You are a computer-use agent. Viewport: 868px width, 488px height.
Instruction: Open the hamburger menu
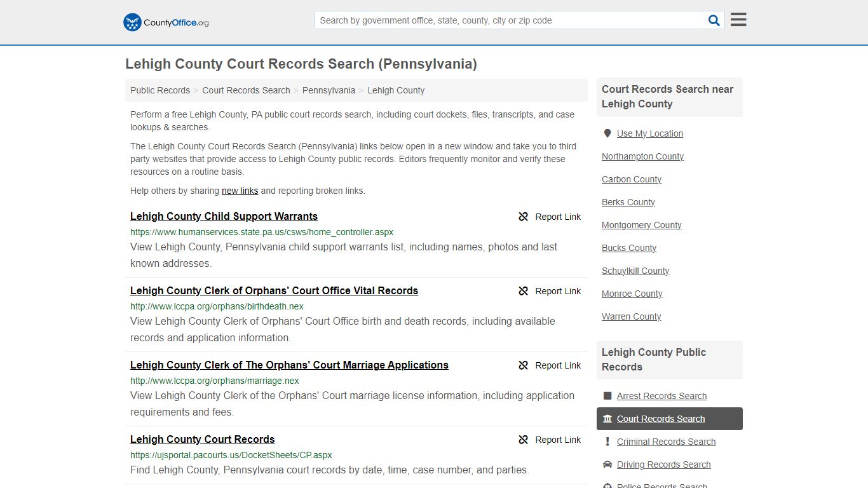click(x=738, y=20)
